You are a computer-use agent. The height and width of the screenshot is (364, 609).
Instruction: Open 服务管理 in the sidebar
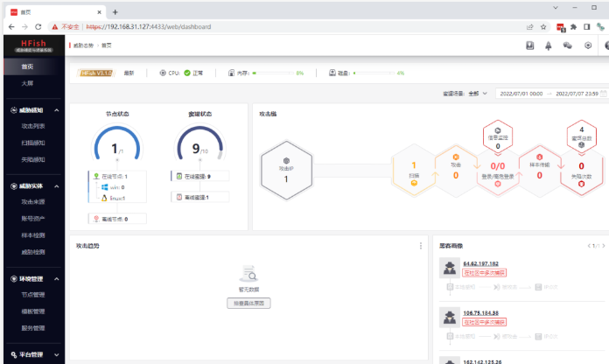pos(33,328)
